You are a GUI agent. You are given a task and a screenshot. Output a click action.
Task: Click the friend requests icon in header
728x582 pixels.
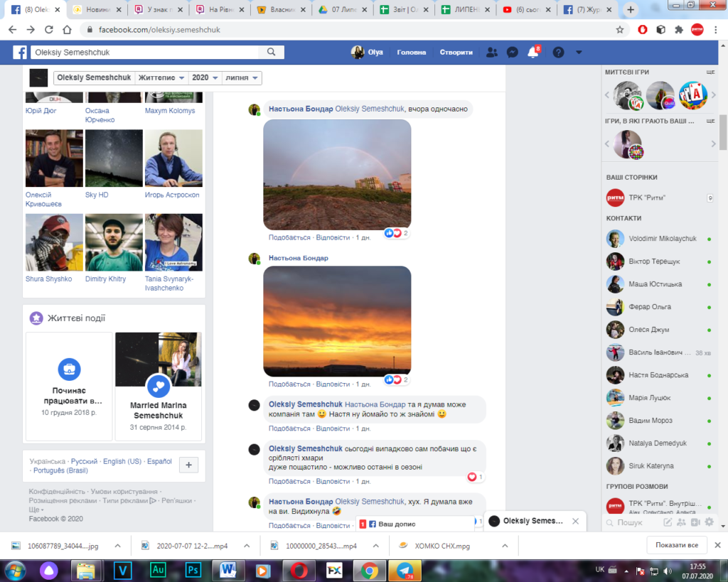tap(491, 53)
